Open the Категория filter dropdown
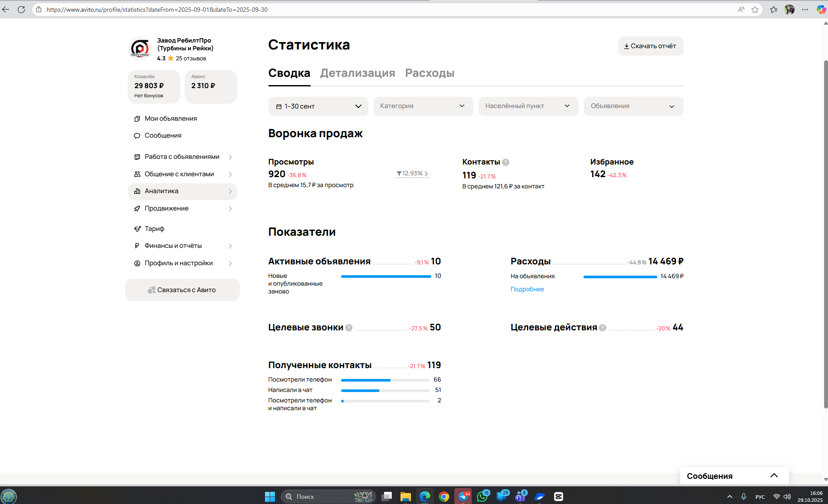Image resolution: width=828 pixels, height=504 pixels. [423, 106]
